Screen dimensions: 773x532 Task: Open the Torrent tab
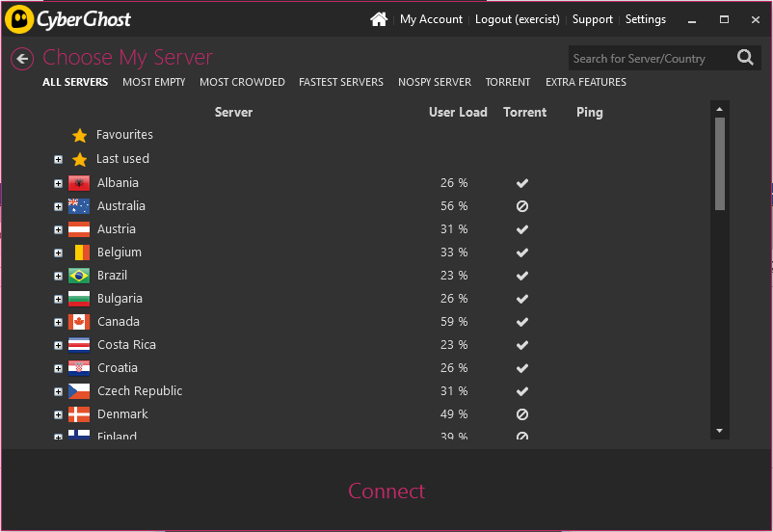pyautogui.click(x=508, y=82)
